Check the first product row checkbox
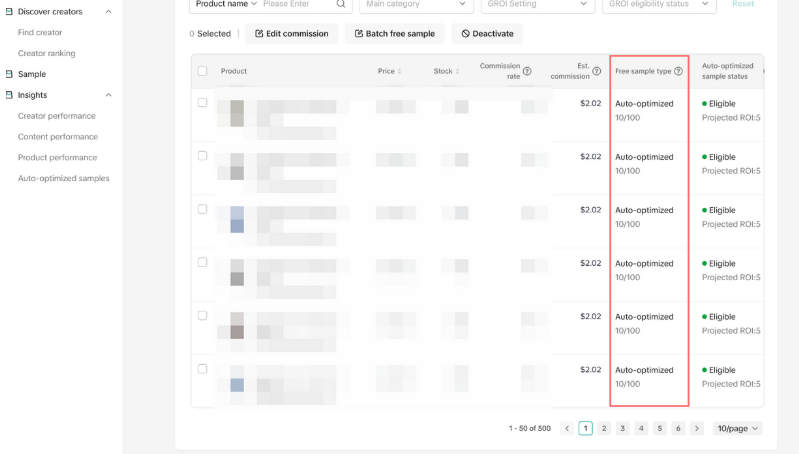This screenshot has width=799, height=454. pos(203,103)
